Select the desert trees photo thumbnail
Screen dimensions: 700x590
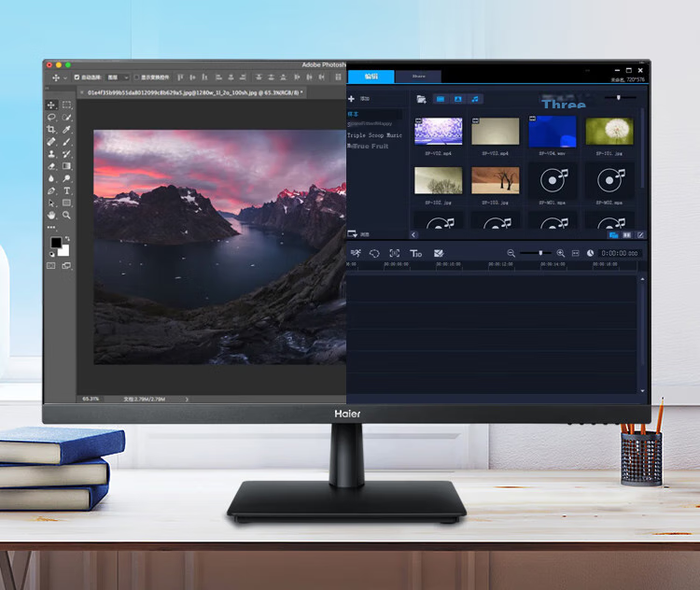click(496, 180)
